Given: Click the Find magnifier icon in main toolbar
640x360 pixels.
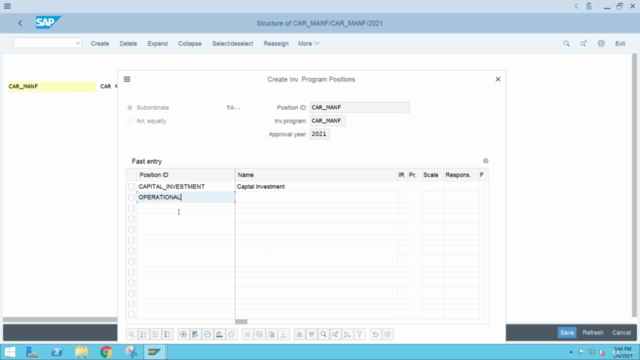Looking at the screenshot, I should coord(567,43).
